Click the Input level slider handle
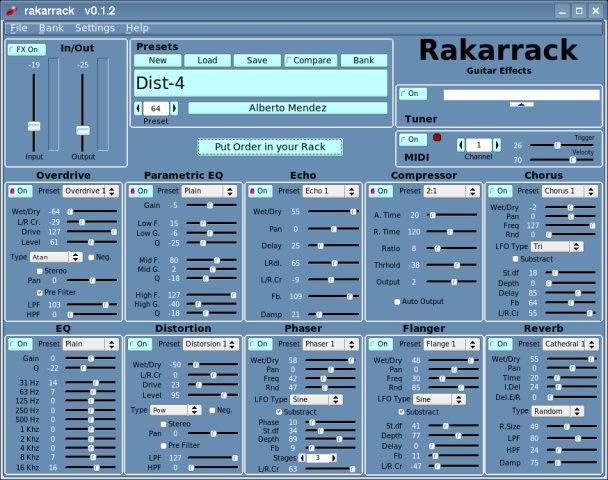Viewport: 608px width, 480px height. click(x=33, y=126)
